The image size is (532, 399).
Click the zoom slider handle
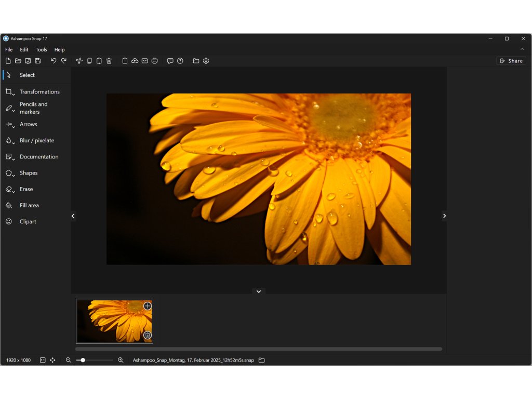point(83,360)
